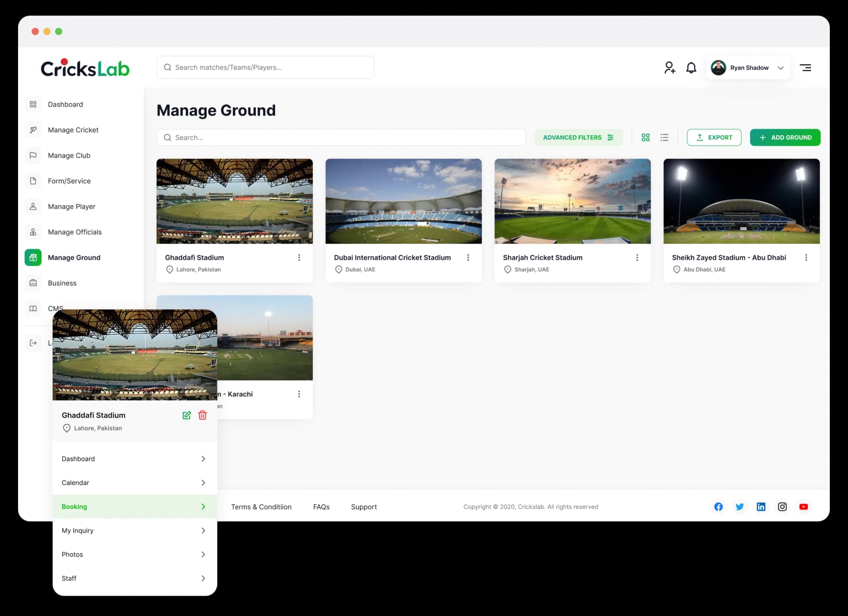Open the Instagram page link
Screen dimensions: 848x616
pos(782,507)
